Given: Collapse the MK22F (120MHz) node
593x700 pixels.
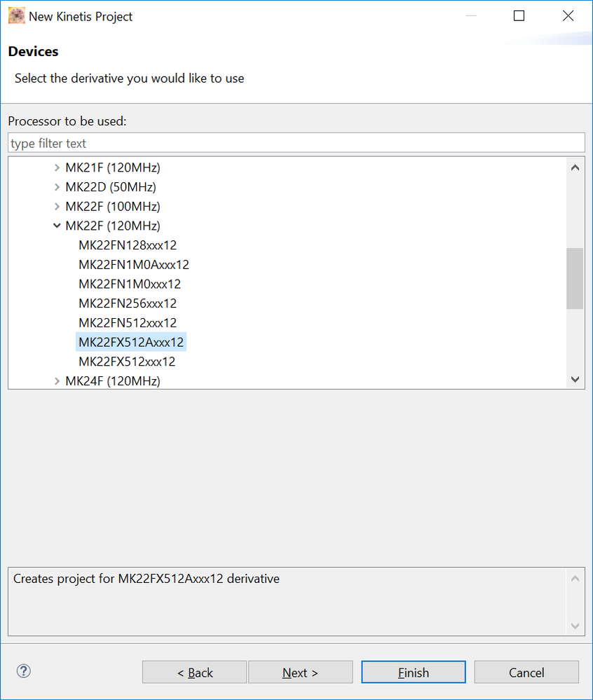Looking at the screenshot, I should (57, 226).
